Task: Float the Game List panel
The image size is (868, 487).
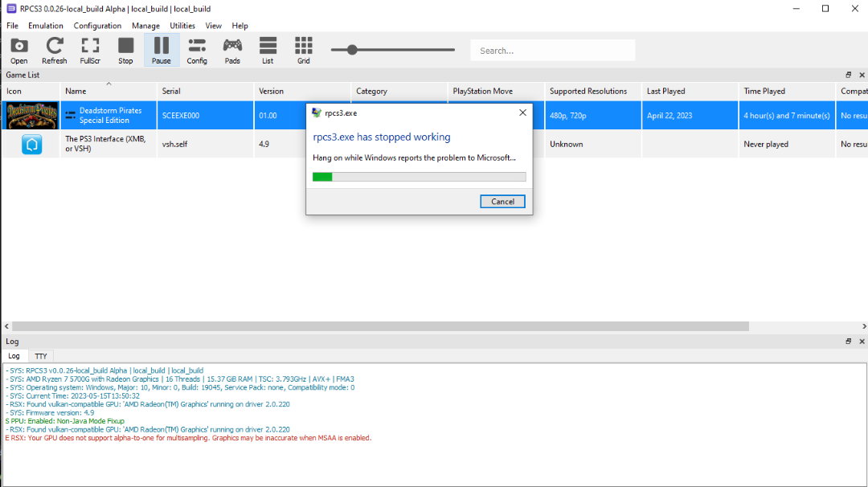Action: 848,75
